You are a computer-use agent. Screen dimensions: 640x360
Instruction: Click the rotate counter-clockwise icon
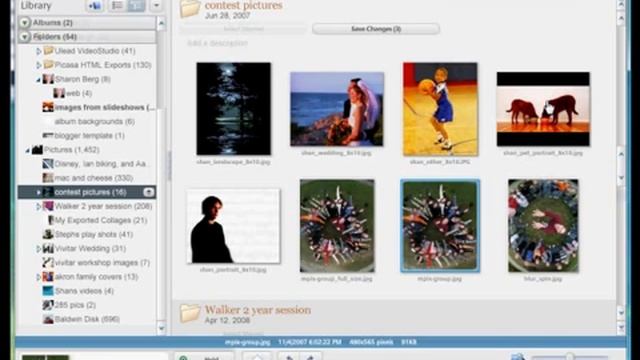coord(289,357)
